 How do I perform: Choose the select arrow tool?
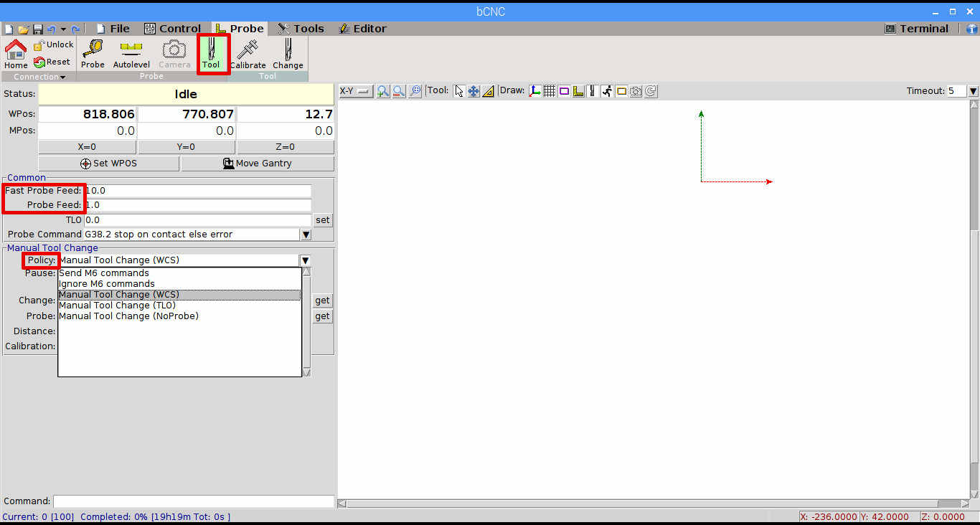pos(459,91)
